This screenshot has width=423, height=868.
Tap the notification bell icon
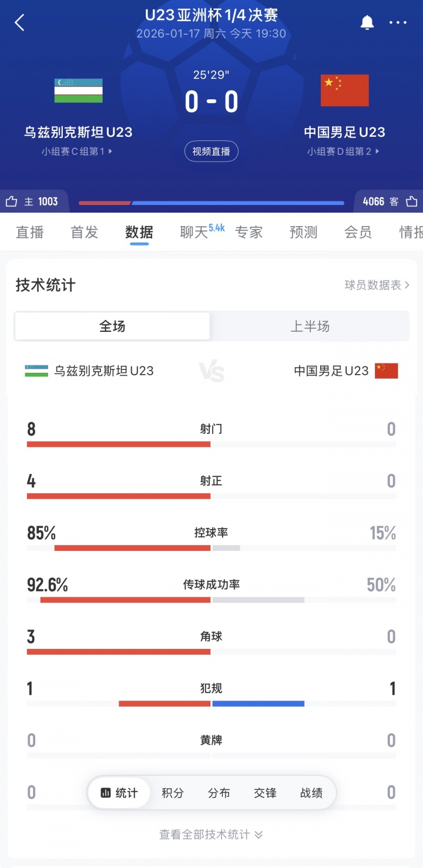[367, 23]
